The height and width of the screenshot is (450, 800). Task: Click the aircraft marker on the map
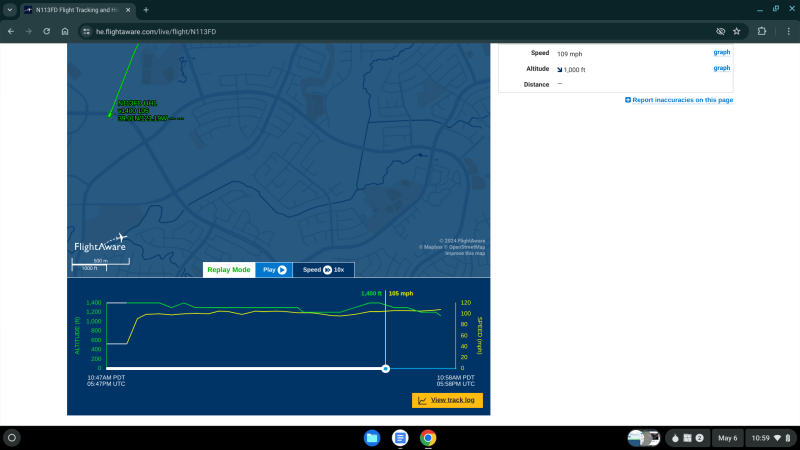[x=109, y=115]
